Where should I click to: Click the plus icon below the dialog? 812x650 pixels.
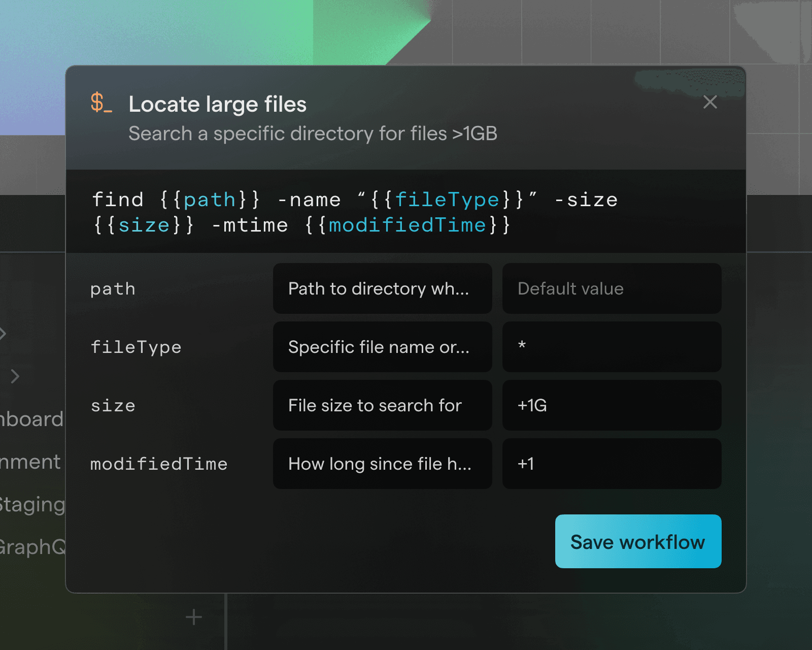(x=193, y=617)
